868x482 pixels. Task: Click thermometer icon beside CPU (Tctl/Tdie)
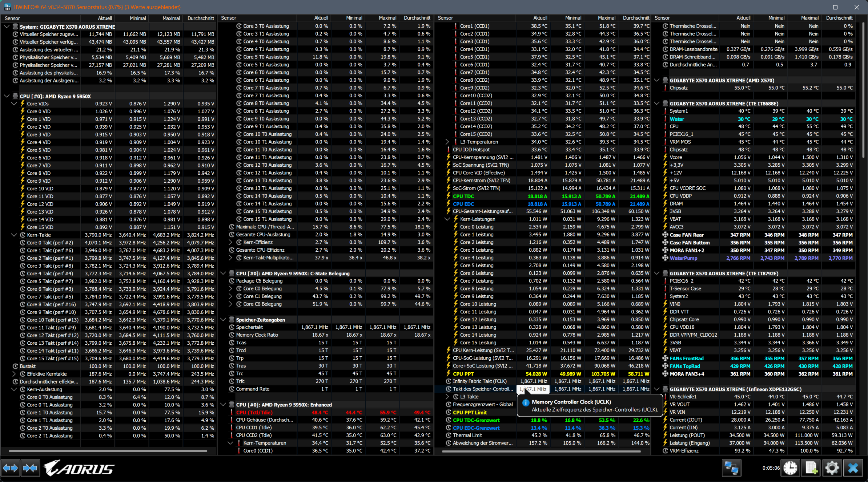pyautogui.click(x=232, y=412)
